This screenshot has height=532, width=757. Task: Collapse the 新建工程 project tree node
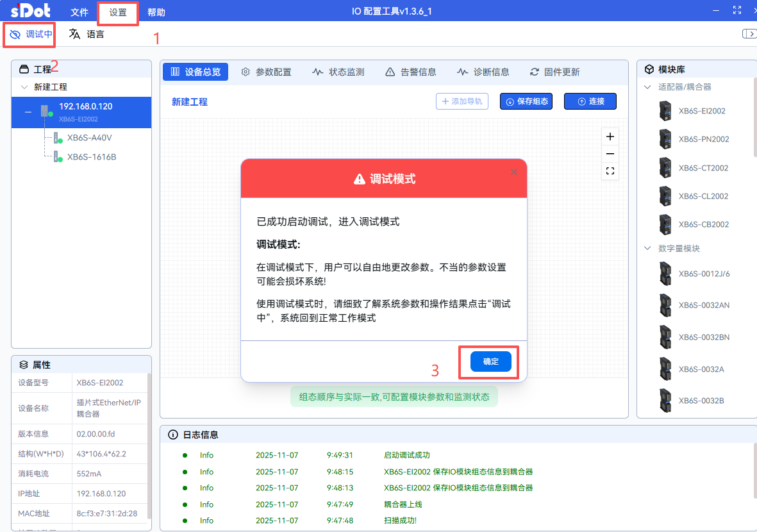[24, 87]
